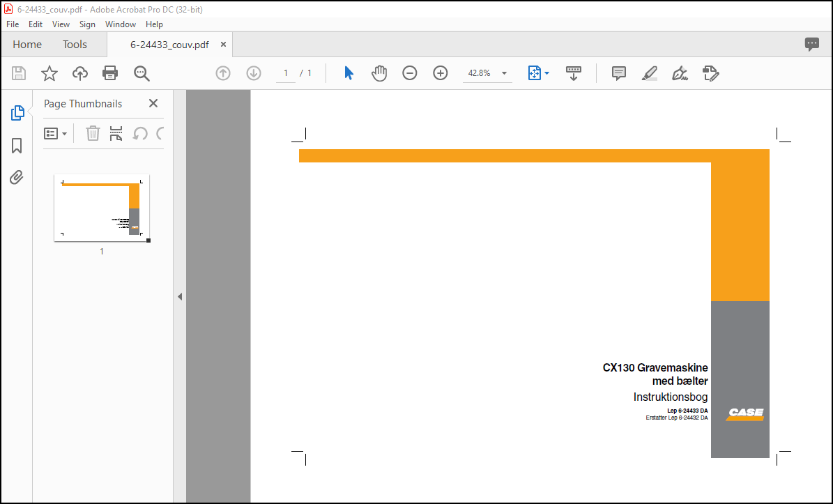Open the Window menu
833x504 pixels.
click(x=121, y=24)
